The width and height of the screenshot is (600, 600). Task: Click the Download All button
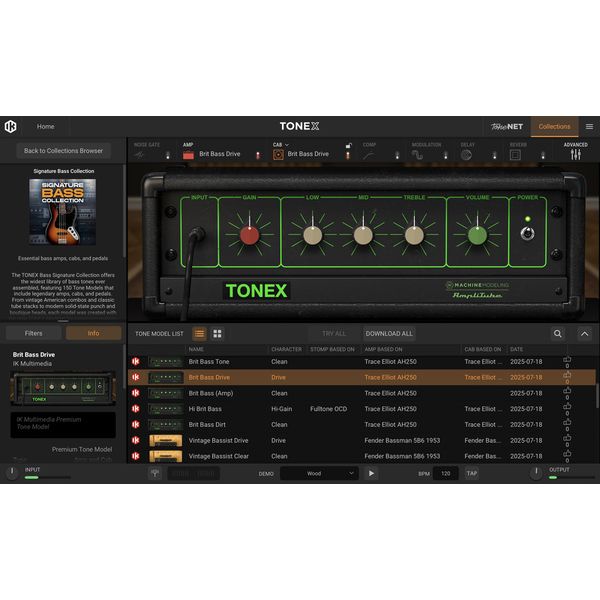pos(389,333)
